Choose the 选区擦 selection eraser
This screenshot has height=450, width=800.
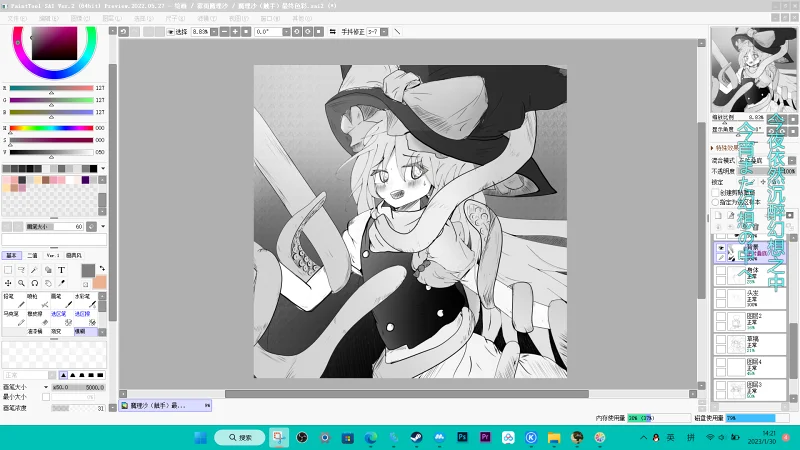[86, 318]
